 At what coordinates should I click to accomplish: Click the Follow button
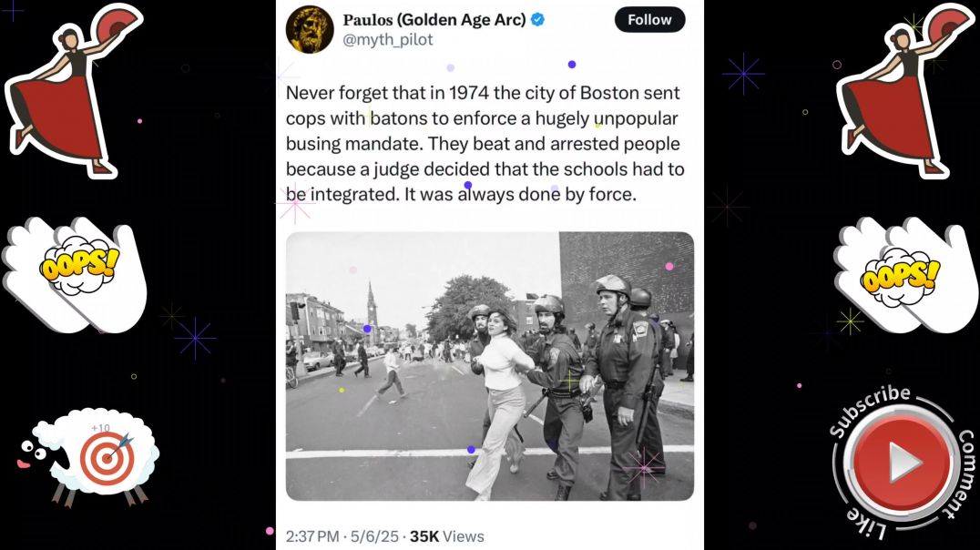coord(649,20)
